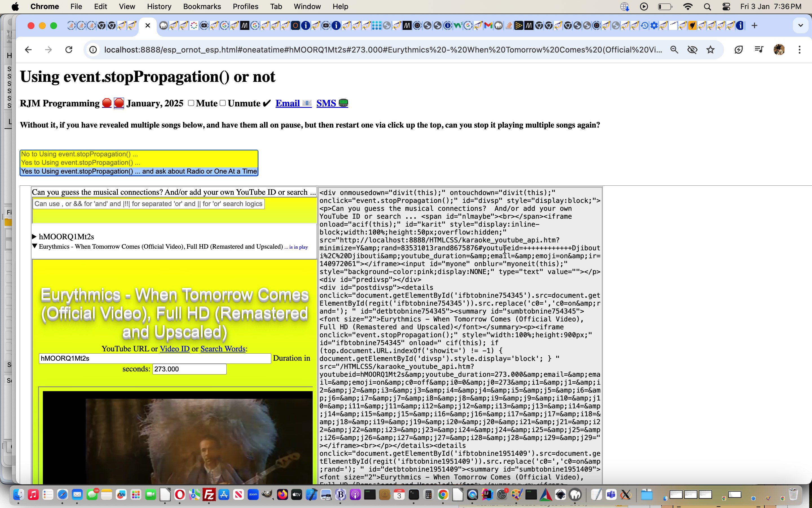The width and height of the screenshot is (812, 508).
Task: Open MAMP elephant icon in Dock
Action: pos(575,494)
